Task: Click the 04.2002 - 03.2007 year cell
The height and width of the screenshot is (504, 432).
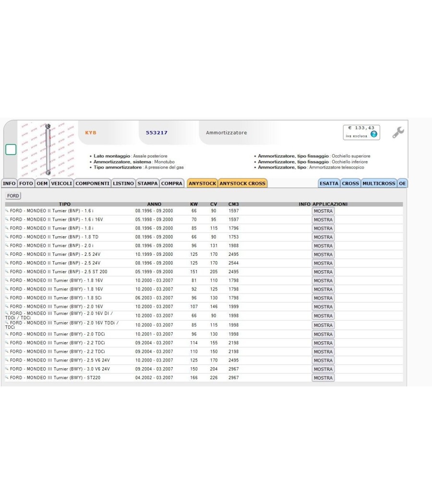Action: coord(154,377)
